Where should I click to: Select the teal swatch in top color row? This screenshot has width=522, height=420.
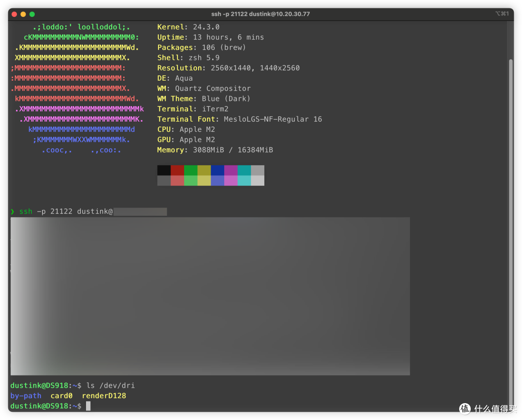(244, 170)
